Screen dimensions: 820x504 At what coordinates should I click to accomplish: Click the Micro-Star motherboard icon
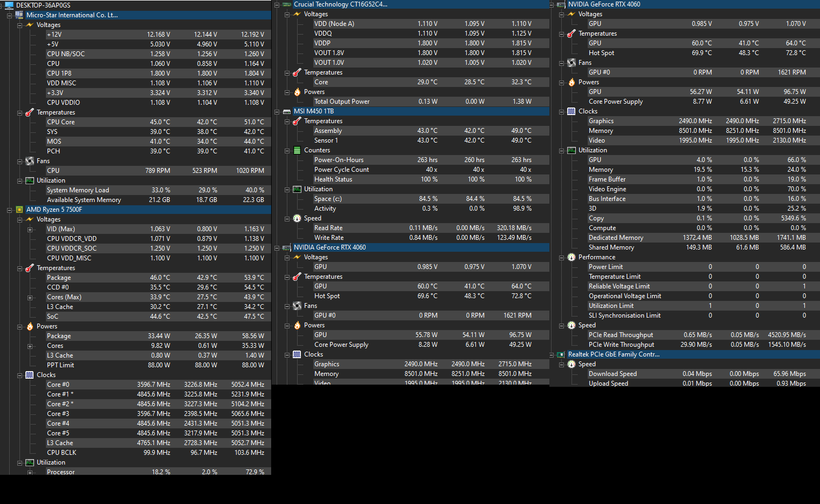tap(19, 15)
